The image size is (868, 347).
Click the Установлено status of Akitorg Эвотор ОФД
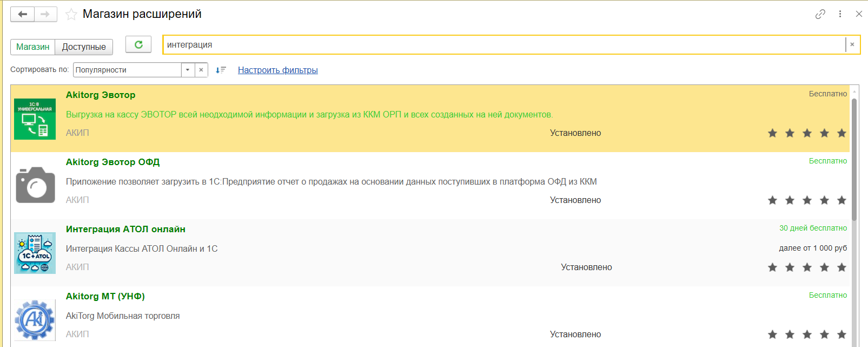(x=575, y=200)
